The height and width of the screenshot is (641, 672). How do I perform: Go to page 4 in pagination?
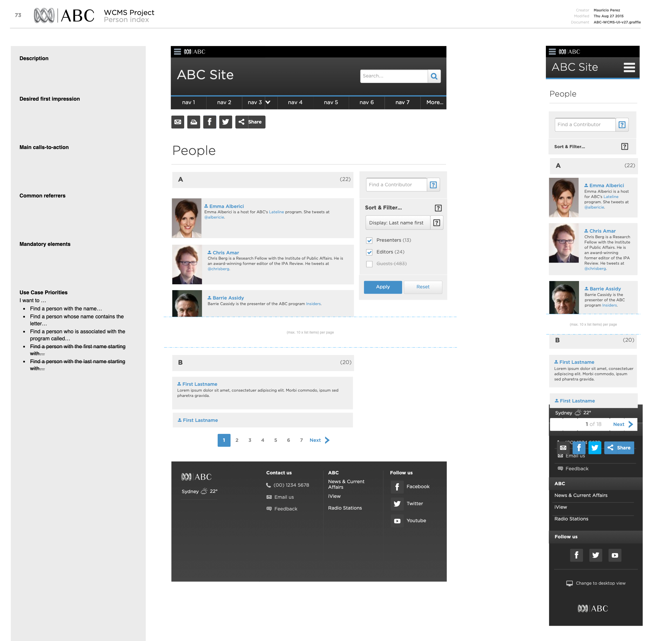pyautogui.click(x=263, y=440)
